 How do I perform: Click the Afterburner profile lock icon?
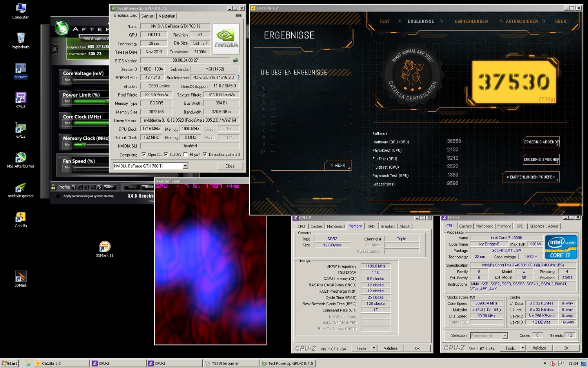[53, 187]
